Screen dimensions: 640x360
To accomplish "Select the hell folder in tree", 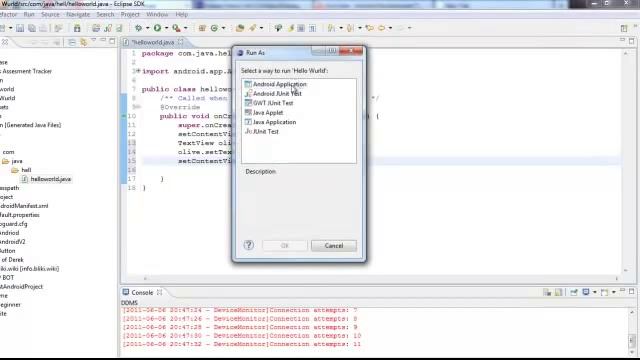I will tap(26, 170).
